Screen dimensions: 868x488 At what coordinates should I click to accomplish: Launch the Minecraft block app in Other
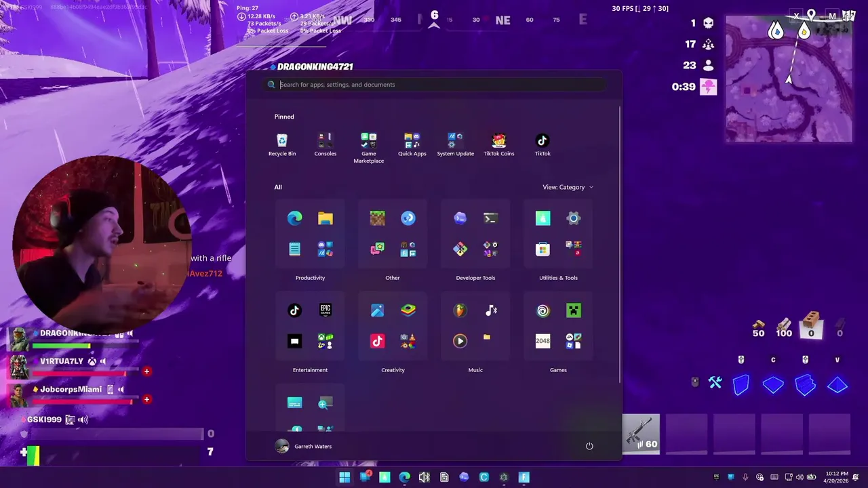[x=377, y=218]
